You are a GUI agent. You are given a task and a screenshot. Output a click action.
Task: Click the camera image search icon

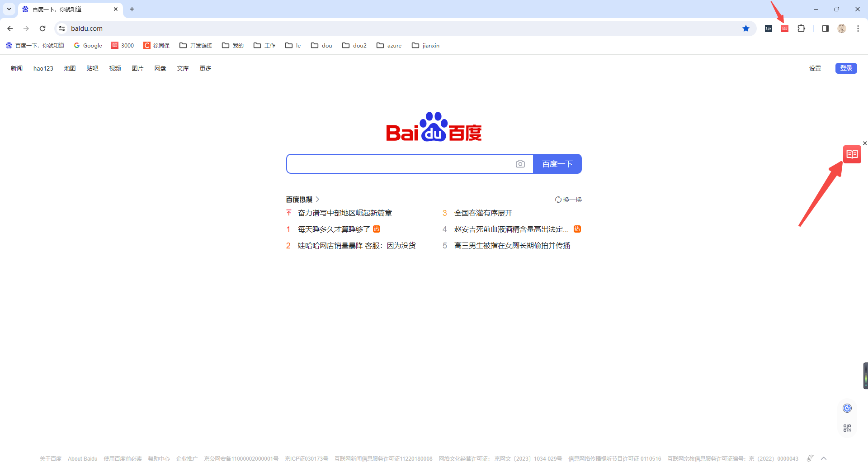coord(520,164)
